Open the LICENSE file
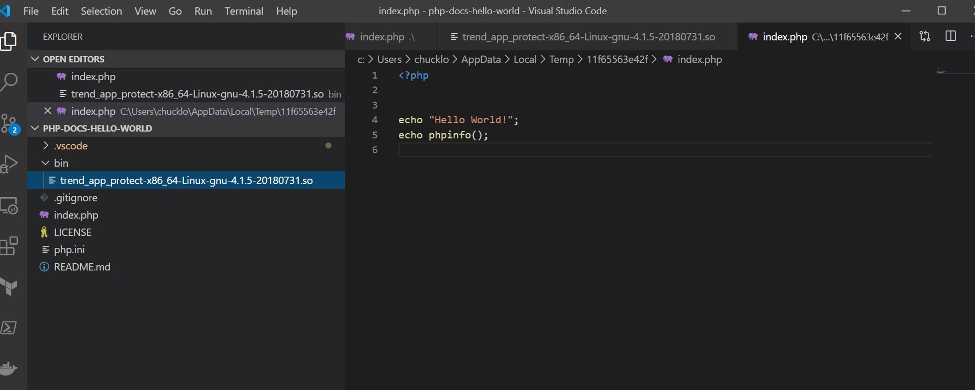Viewport: 977px width, 391px height. 186,232
